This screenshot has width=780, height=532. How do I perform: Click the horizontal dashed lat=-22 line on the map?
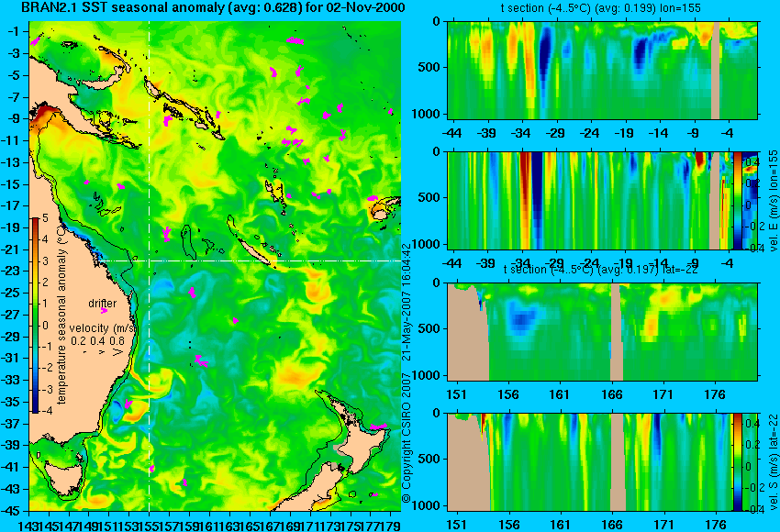coord(250,260)
